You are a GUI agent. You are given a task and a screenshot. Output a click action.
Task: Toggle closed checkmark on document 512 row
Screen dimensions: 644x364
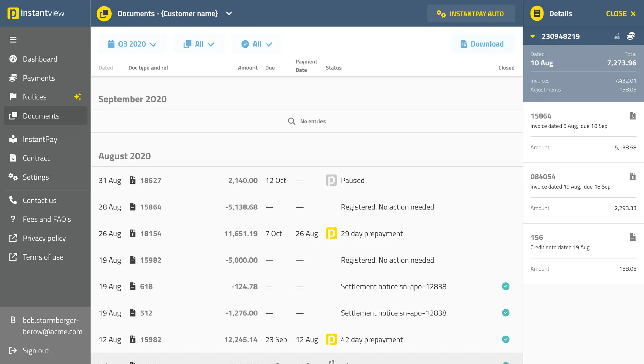coord(505,313)
